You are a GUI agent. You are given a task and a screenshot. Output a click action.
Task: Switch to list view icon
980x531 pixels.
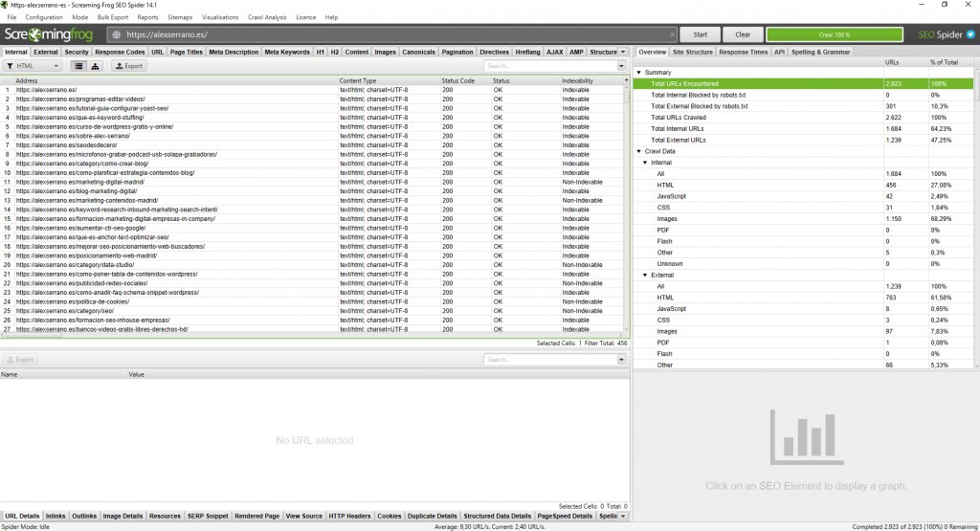coord(78,66)
